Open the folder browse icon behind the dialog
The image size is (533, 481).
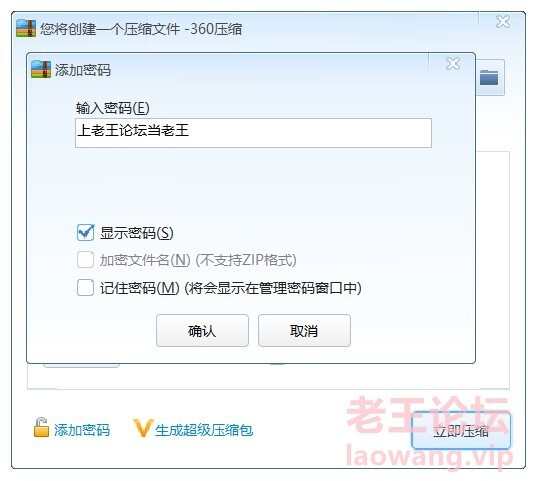click(x=489, y=78)
